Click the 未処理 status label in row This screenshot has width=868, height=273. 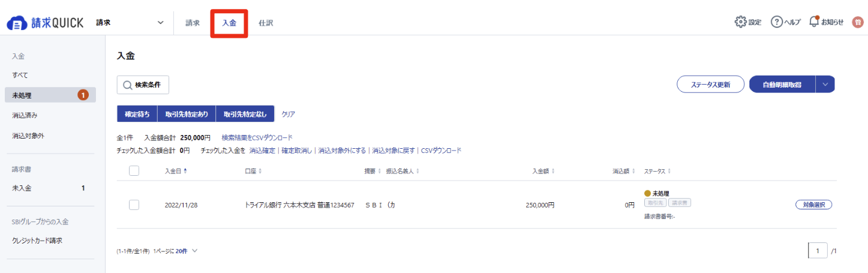660,193
